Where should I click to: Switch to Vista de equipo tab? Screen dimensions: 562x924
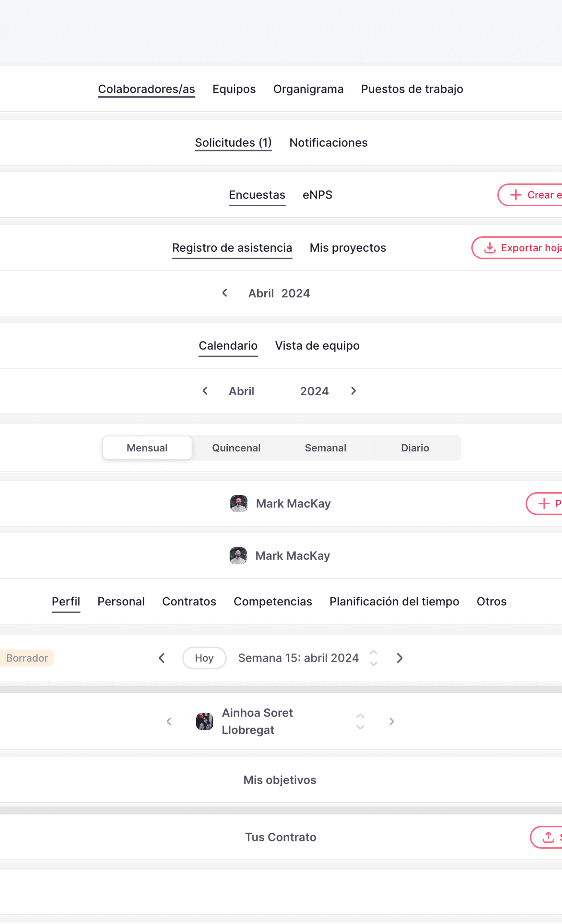tap(317, 345)
